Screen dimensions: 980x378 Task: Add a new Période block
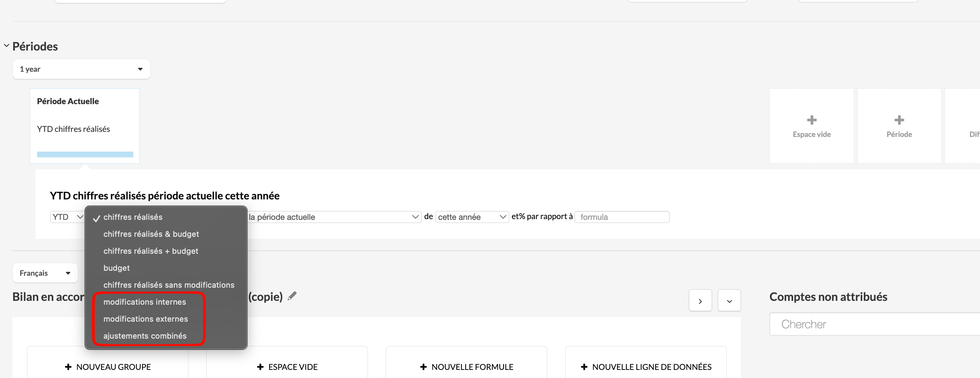click(899, 126)
